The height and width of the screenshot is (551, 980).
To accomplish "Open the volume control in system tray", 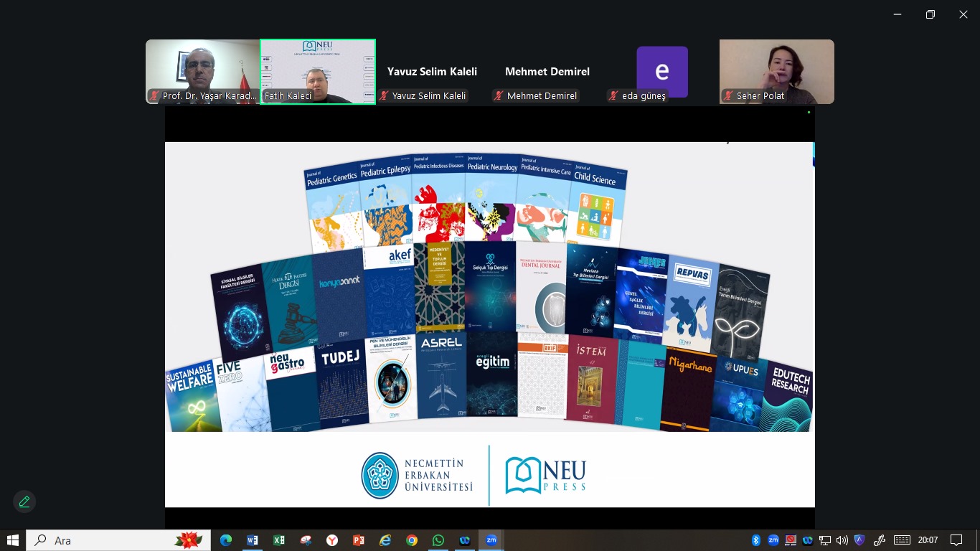I will [842, 540].
